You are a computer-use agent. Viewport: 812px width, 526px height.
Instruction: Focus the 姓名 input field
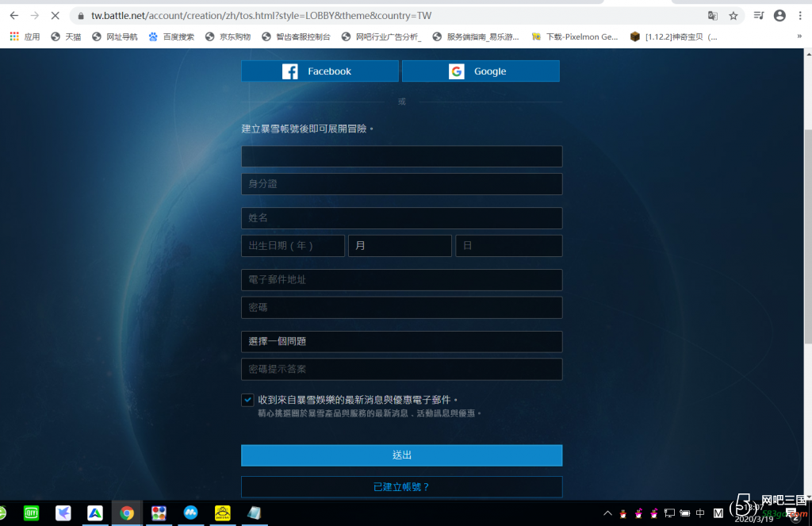[402, 218]
